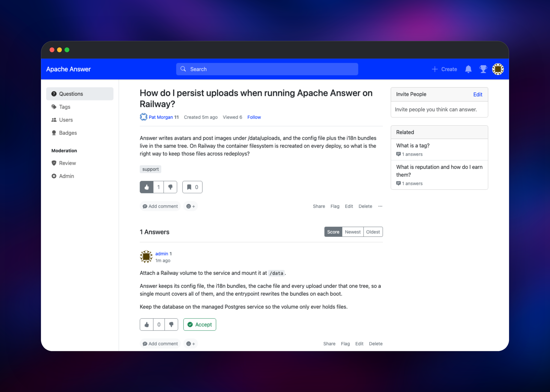Screen dimensions: 550x392
Task: Open the notifications bell icon
Action: (x=468, y=69)
